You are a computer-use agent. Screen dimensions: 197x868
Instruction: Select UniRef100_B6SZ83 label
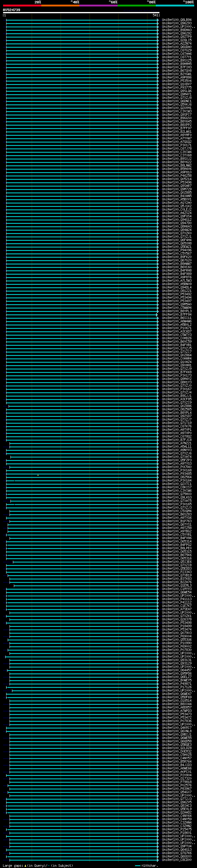click(177, 514)
